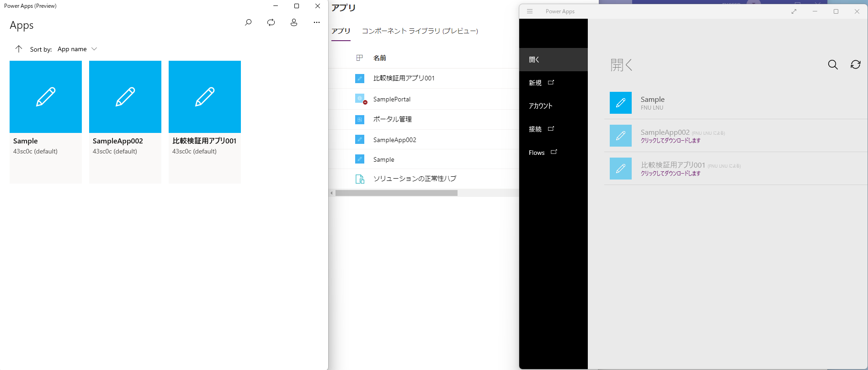This screenshot has height=370, width=868.
Task: Open the account icon in Power Apps (Preview)
Action: 294,22
